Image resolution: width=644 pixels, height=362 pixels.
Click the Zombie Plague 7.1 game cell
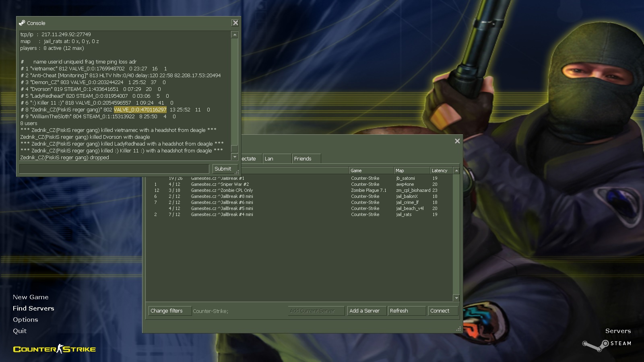368,190
